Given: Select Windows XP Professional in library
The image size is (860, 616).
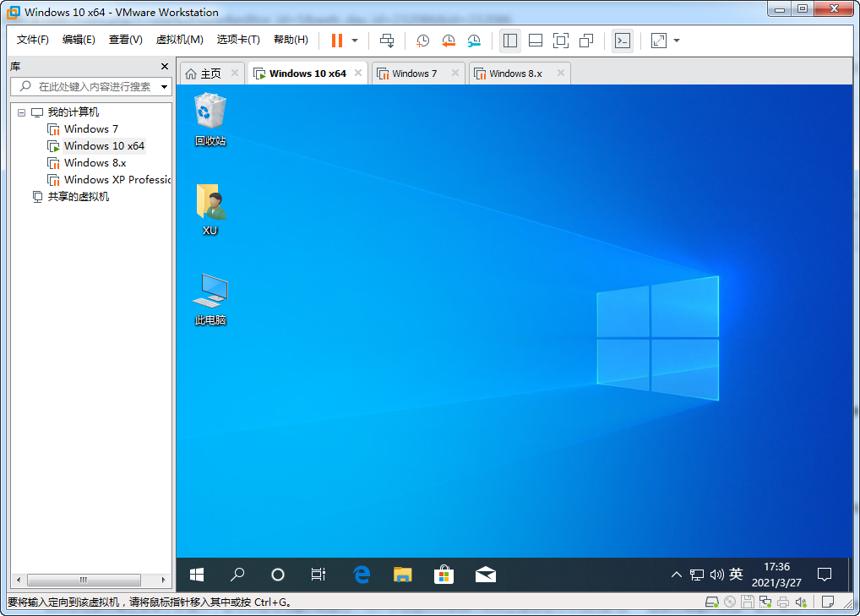Looking at the screenshot, I should (x=117, y=179).
